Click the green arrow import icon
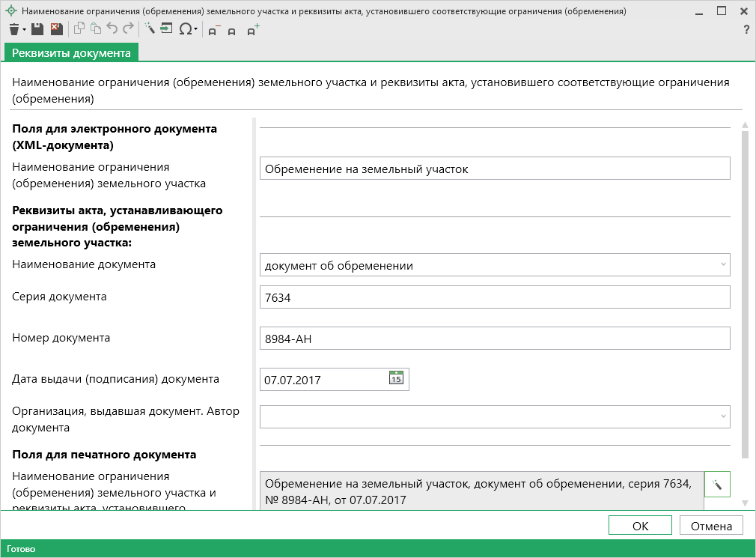The width and height of the screenshot is (756, 558). click(x=166, y=29)
